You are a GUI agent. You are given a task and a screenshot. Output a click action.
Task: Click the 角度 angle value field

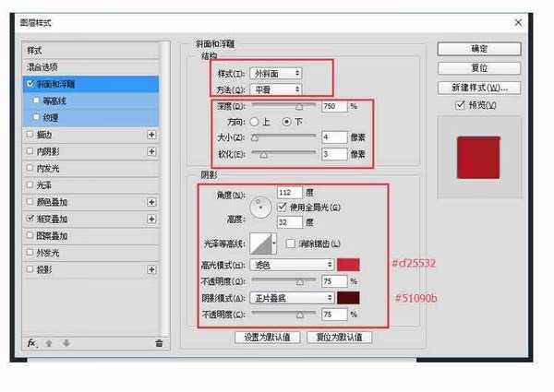(x=290, y=193)
